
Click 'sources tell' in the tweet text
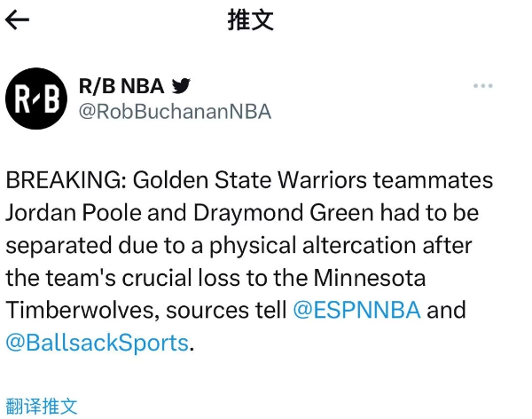tap(226, 311)
